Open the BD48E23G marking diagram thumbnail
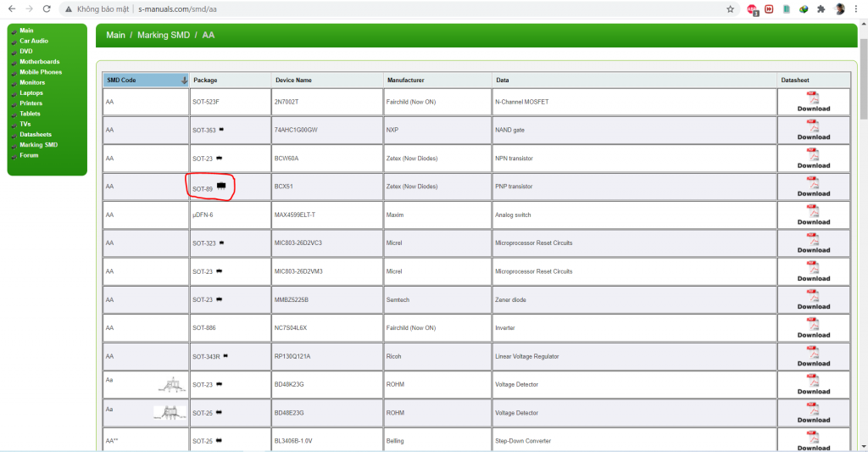The height and width of the screenshot is (452, 868). (170, 413)
